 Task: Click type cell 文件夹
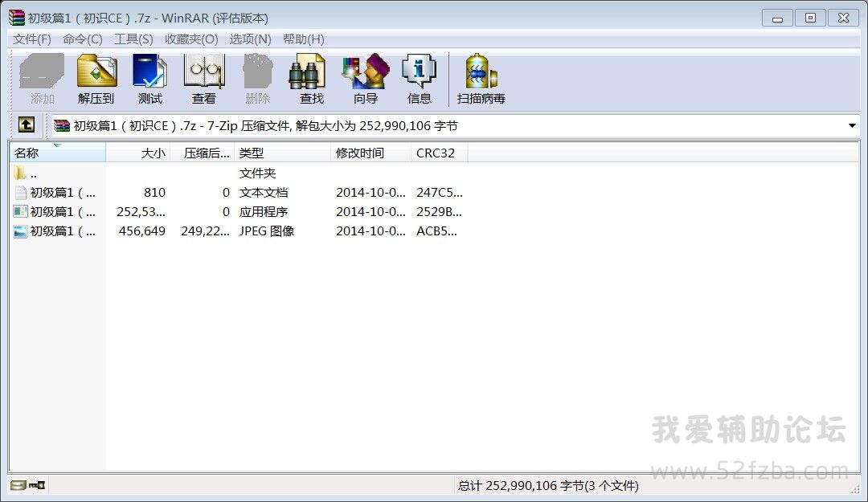coord(257,173)
